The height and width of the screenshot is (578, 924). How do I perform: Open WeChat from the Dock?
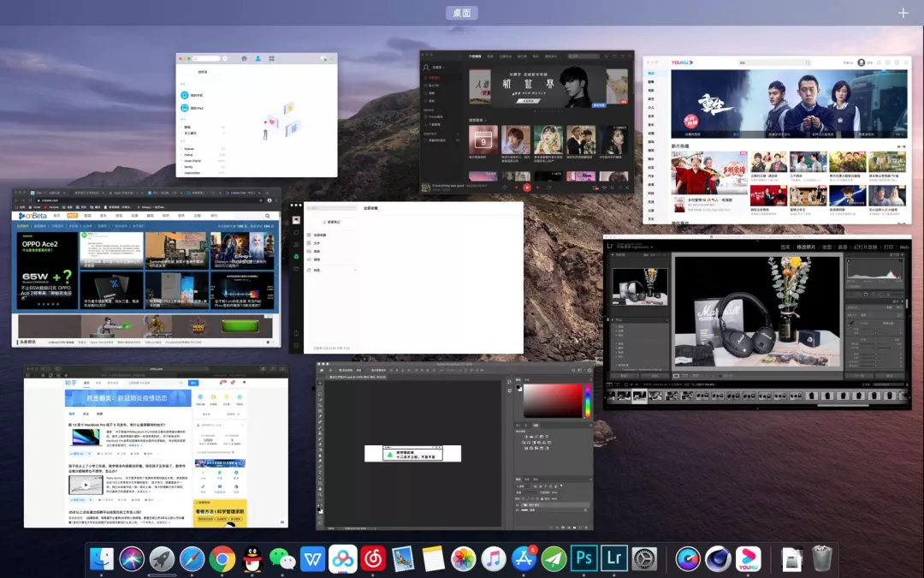coord(282,558)
